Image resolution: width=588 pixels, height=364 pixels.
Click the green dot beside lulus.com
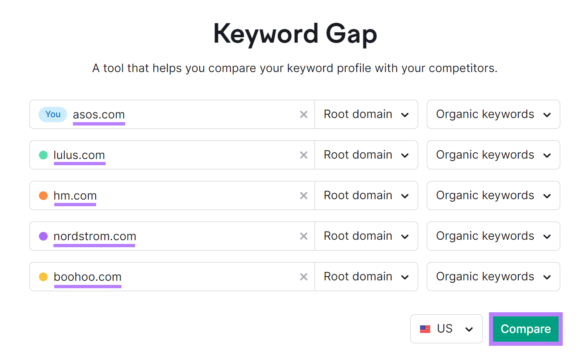tap(43, 155)
